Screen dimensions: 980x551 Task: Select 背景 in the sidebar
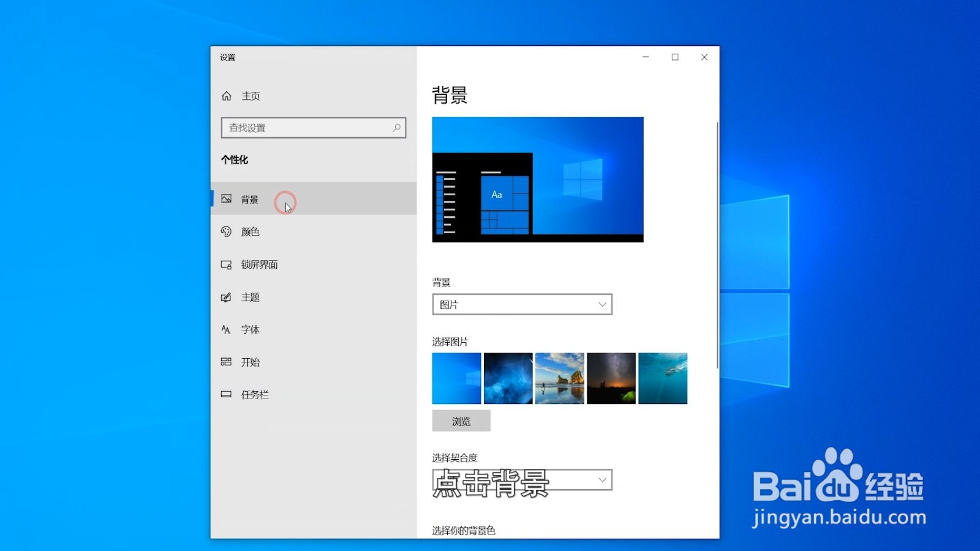(x=313, y=198)
